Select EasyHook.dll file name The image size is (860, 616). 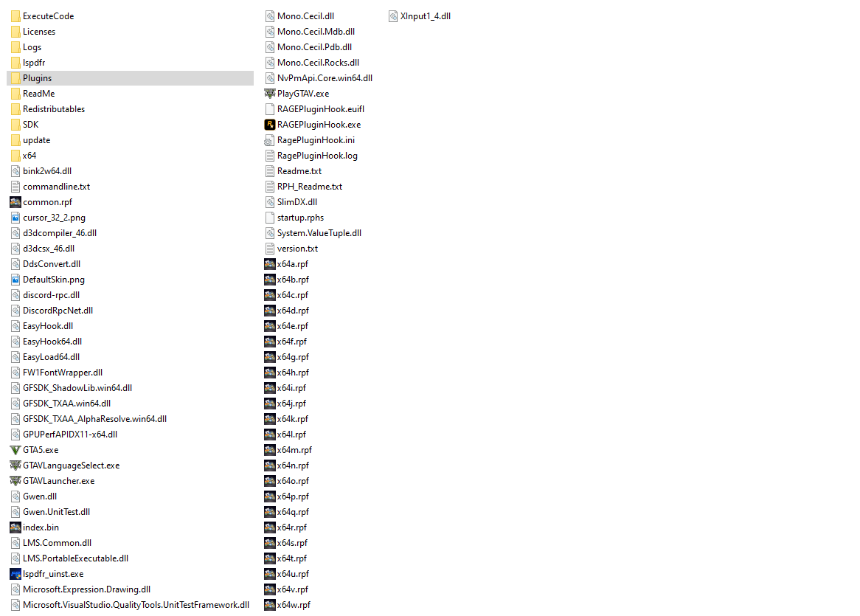(48, 326)
